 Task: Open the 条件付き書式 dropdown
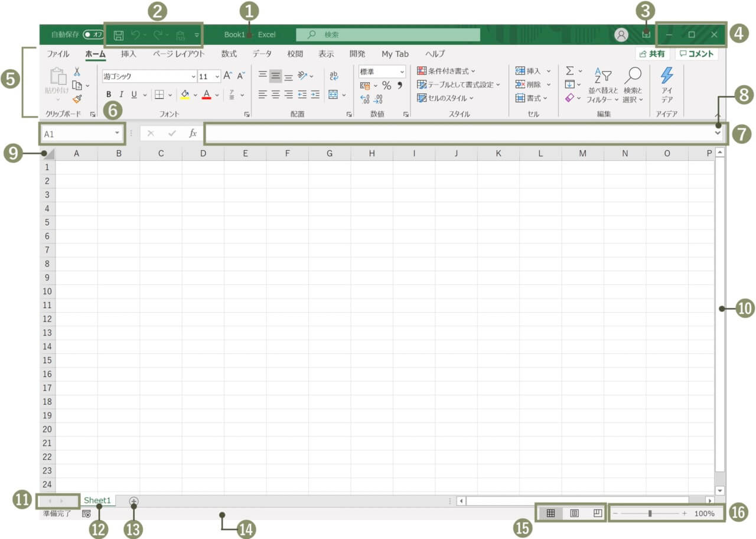[x=446, y=71]
